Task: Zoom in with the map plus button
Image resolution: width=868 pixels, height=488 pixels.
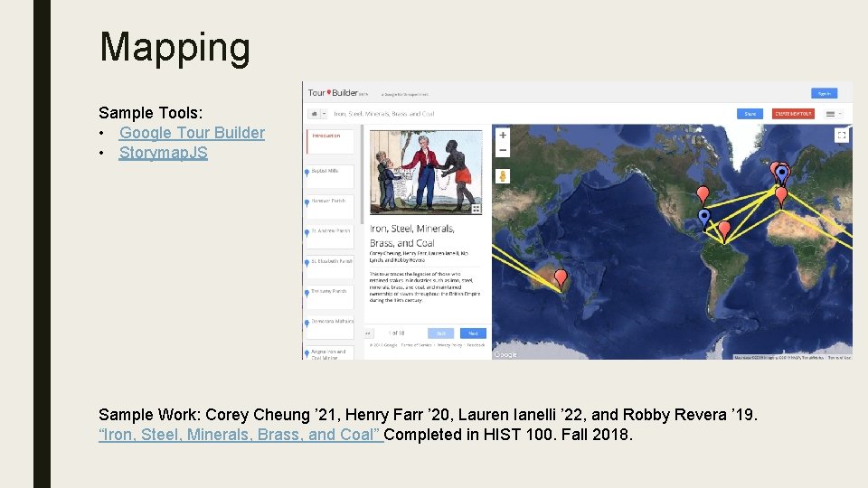Action: (503, 135)
